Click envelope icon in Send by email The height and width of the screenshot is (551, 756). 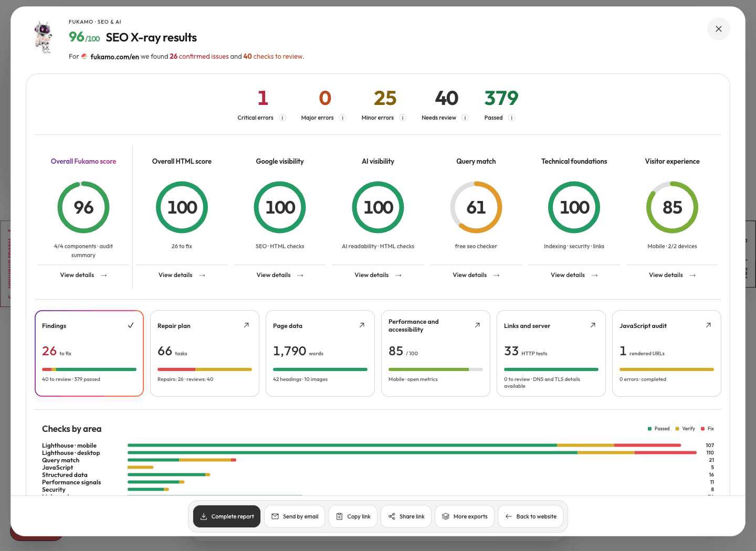pos(275,516)
